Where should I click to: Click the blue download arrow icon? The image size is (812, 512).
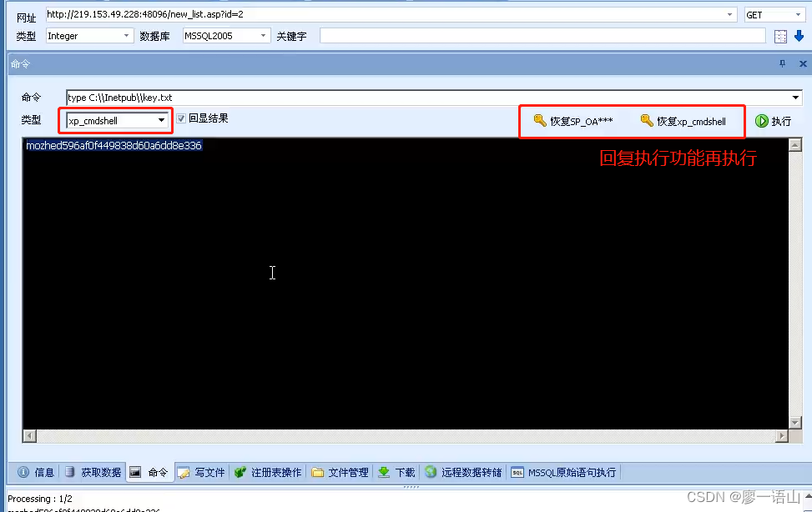[x=799, y=36]
